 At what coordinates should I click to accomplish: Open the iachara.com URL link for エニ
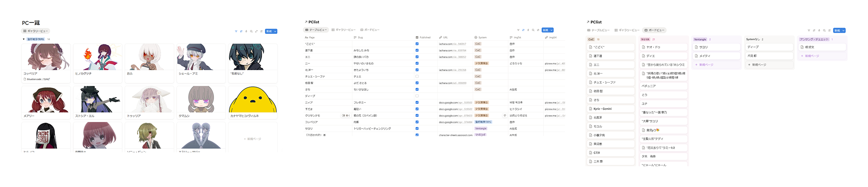pos(452,57)
